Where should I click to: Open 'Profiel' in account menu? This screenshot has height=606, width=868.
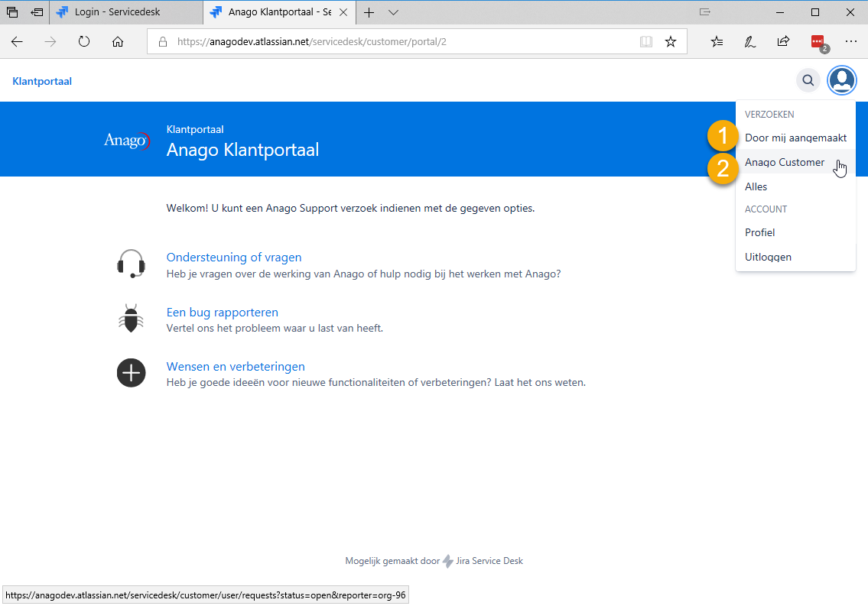[x=795, y=232]
